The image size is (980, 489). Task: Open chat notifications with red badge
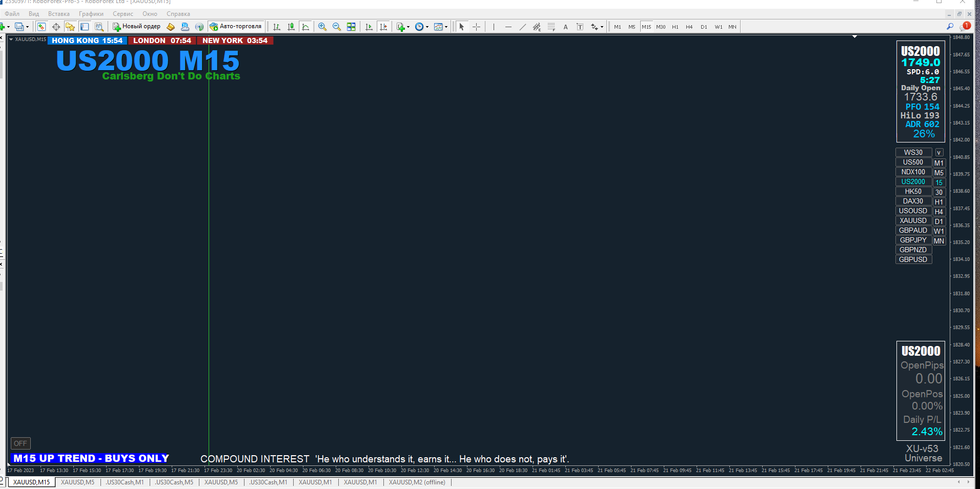pyautogui.click(x=965, y=26)
